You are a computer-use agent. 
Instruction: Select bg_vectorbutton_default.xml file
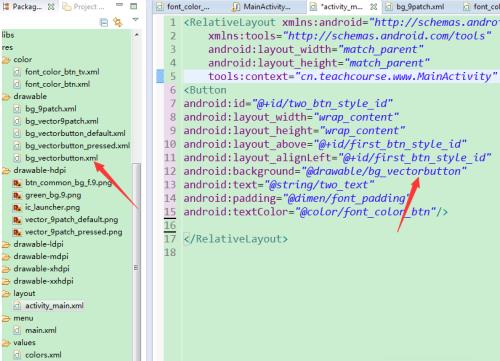pos(75,133)
